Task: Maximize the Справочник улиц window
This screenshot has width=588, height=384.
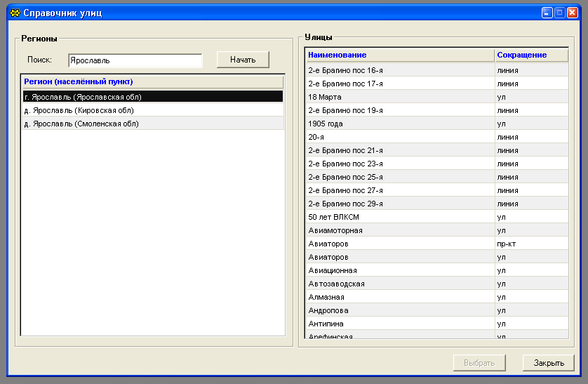Action: (559, 13)
